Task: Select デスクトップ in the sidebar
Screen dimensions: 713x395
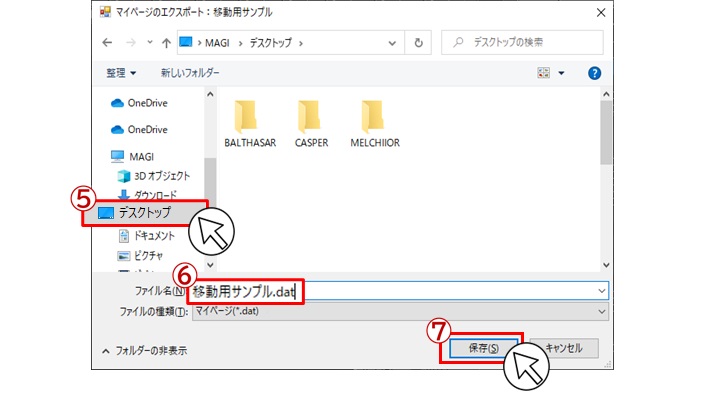Action: click(135, 213)
